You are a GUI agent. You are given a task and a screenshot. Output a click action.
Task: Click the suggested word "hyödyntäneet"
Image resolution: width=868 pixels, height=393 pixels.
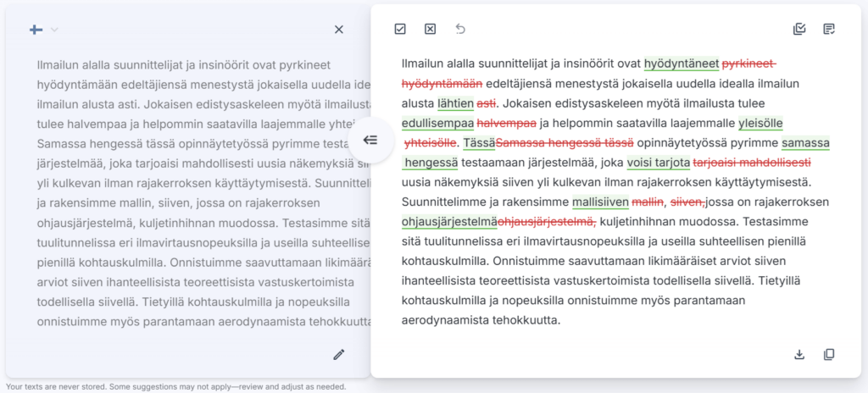tap(682, 64)
